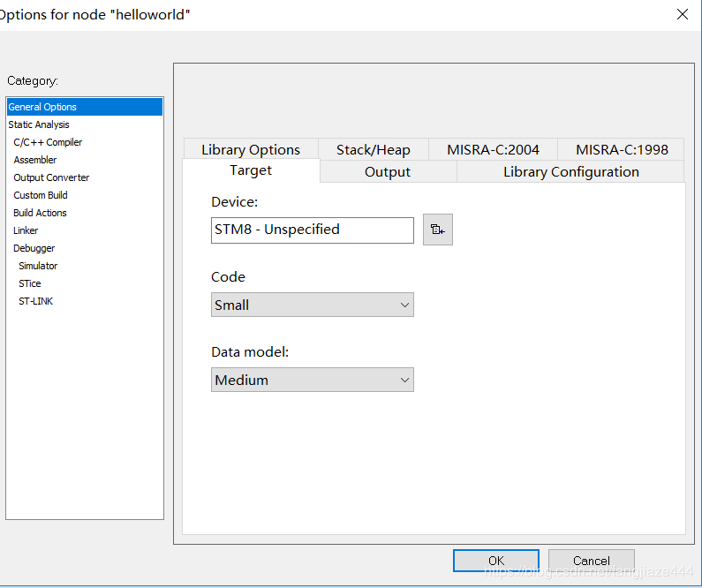Switch to the Output tab
The height and width of the screenshot is (588, 702).
[x=388, y=172]
